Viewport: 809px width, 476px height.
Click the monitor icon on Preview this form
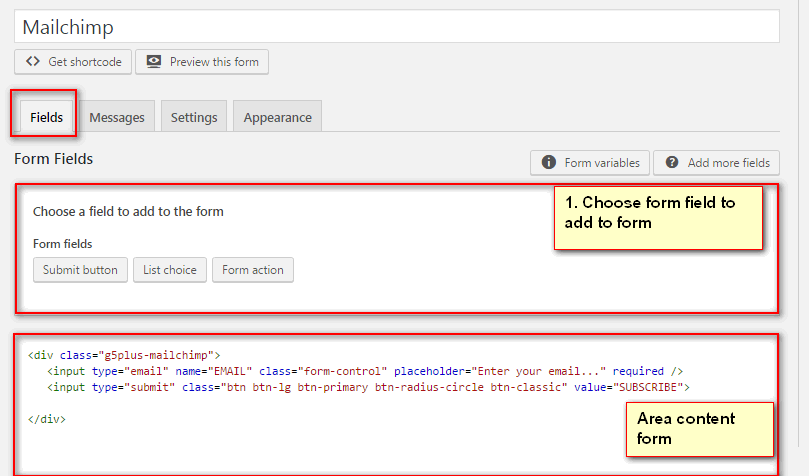pos(153,61)
